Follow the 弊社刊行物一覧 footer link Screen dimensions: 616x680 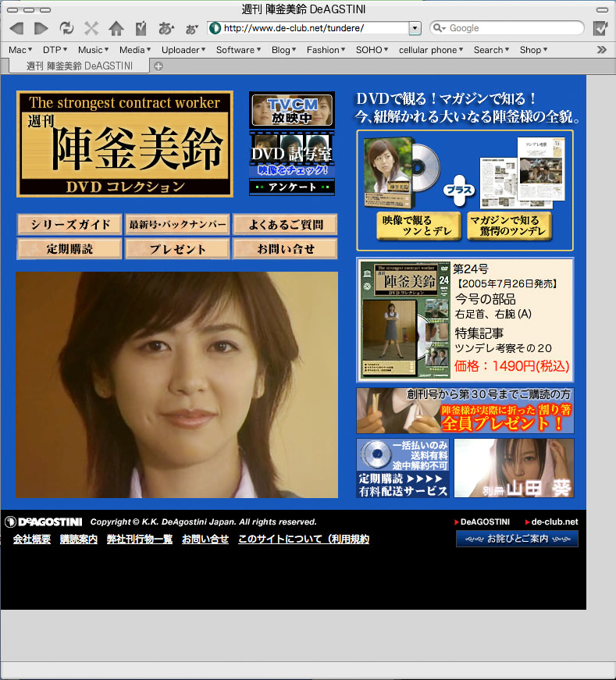pos(140,539)
